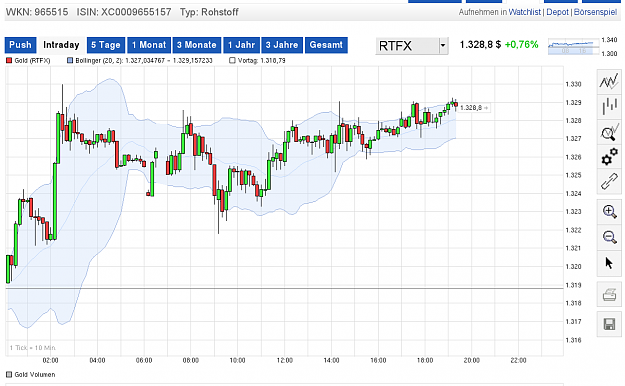Select the bar/candlestick chart type icon
The height and width of the screenshot is (386, 625).
pyautogui.click(x=609, y=106)
